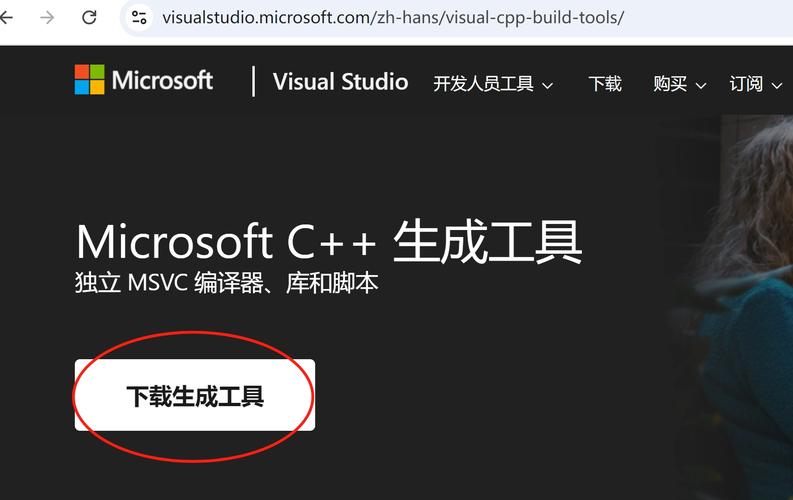Open the 购买 menu label
Image resolution: width=793 pixels, height=500 pixels.
click(x=670, y=84)
